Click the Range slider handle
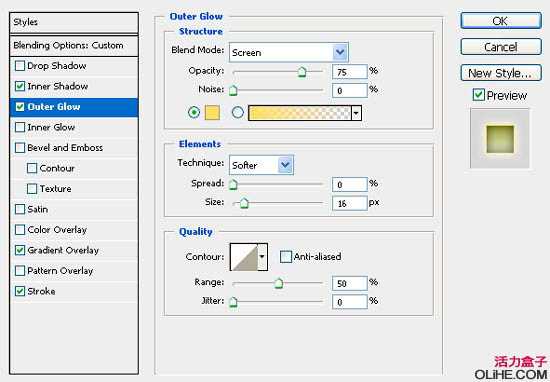The width and height of the screenshot is (550, 382). point(279,283)
